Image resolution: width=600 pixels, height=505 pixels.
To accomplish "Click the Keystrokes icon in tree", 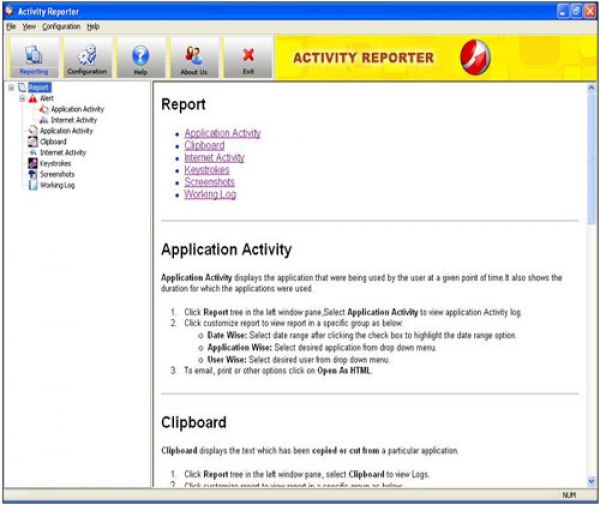I will (x=33, y=163).
